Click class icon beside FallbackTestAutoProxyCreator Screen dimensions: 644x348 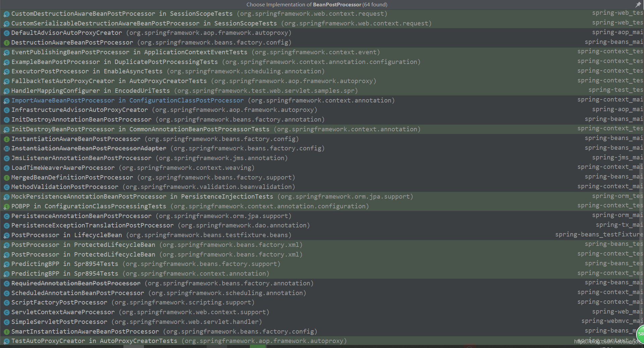(6, 81)
